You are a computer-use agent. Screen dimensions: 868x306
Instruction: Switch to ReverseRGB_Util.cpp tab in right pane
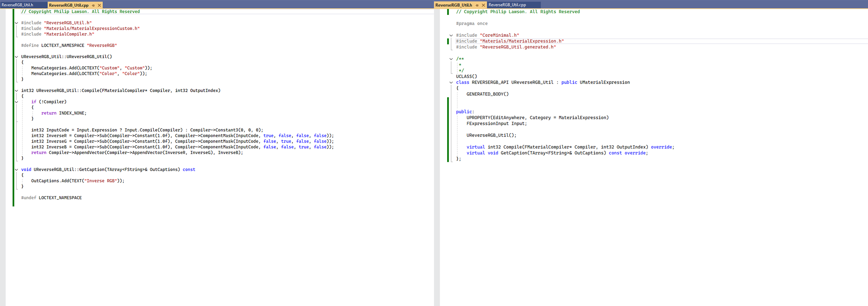click(x=507, y=5)
